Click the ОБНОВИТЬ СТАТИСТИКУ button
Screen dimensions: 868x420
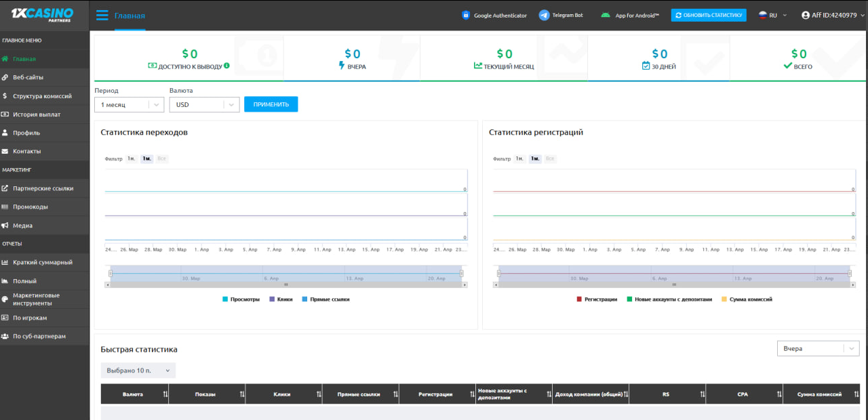coord(709,15)
